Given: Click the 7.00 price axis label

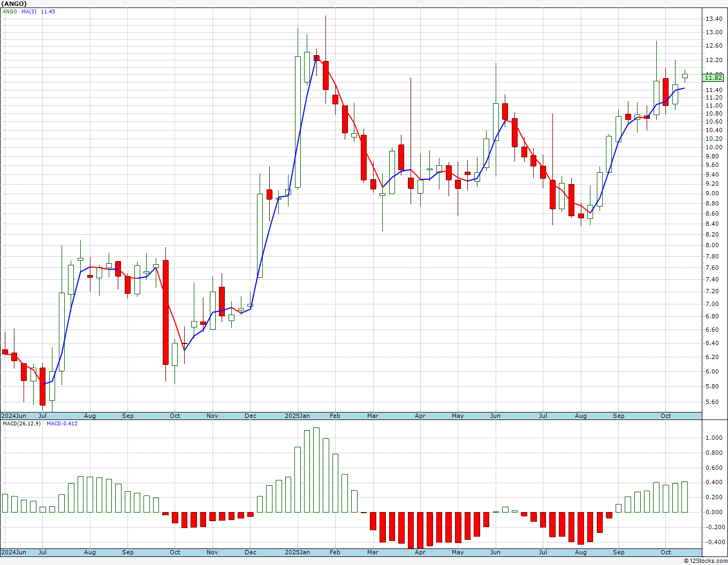Looking at the screenshot, I should [x=713, y=304].
